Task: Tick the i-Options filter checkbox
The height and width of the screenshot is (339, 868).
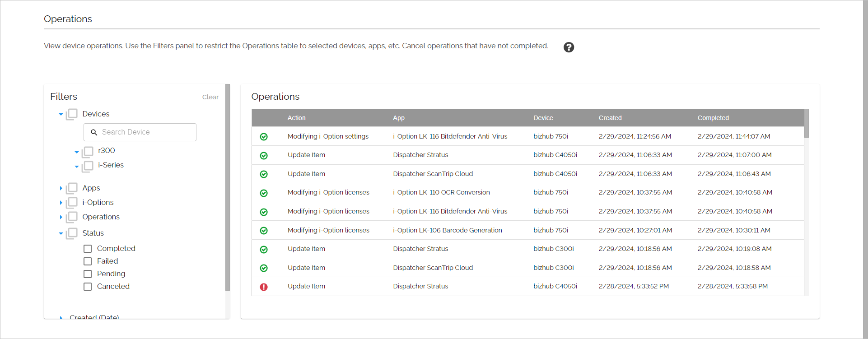Action: (x=72, y=202)
